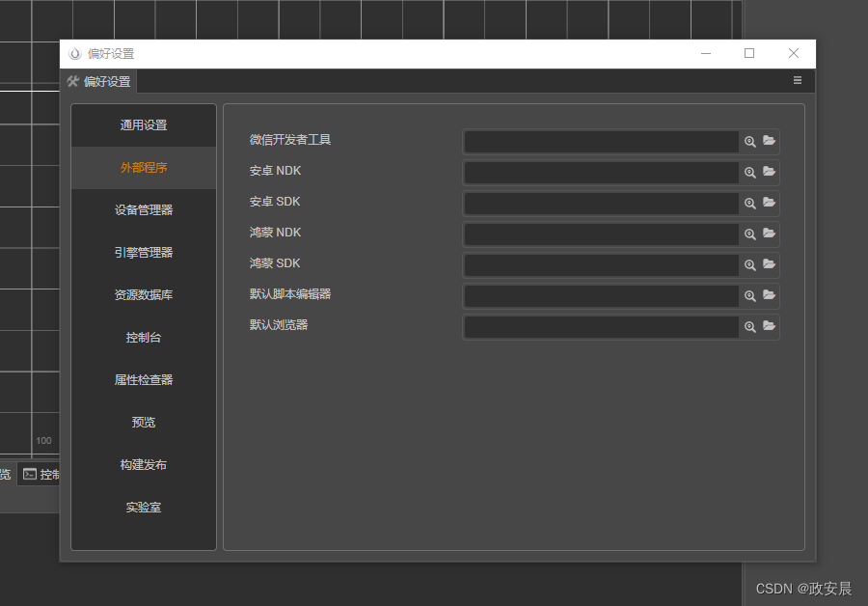Click the search icon for 鸿蒙 SDK

(750, 264)
